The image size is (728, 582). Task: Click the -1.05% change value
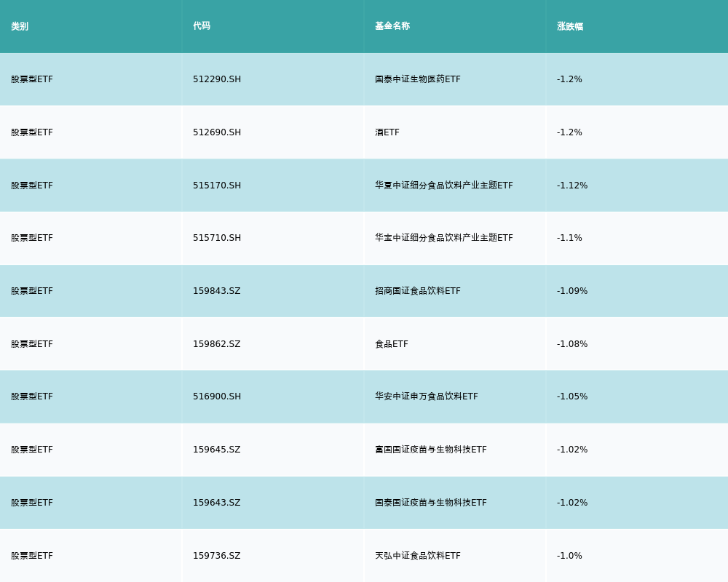(572, 396)
